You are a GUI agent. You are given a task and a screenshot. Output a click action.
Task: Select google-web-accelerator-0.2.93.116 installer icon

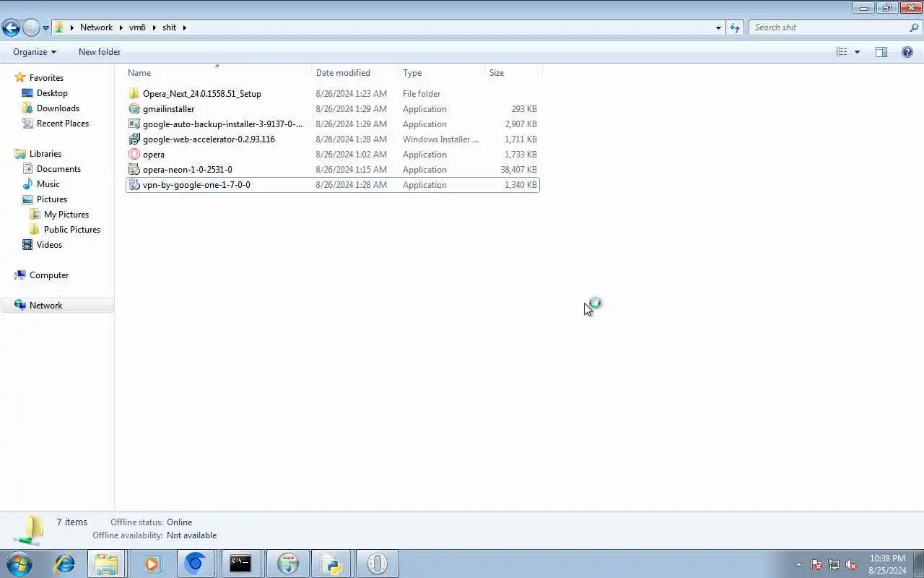pos(134,139)
